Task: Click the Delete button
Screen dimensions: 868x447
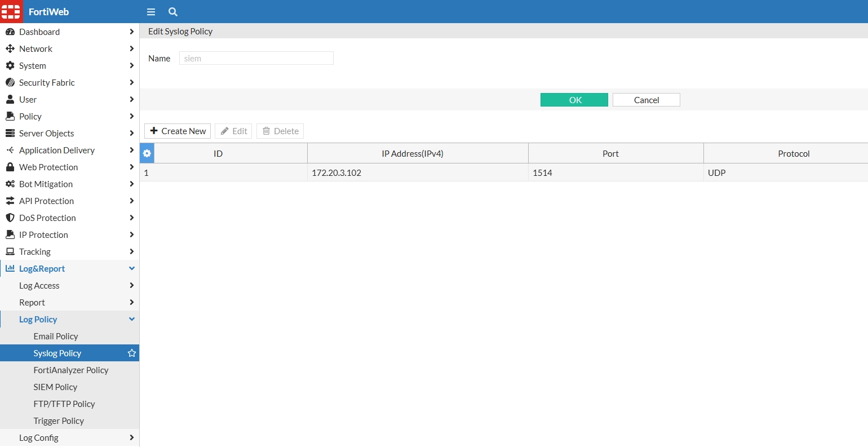Action: 280,131
